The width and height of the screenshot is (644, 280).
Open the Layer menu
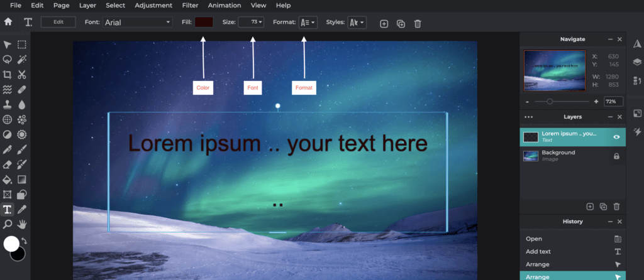[87, 5]
